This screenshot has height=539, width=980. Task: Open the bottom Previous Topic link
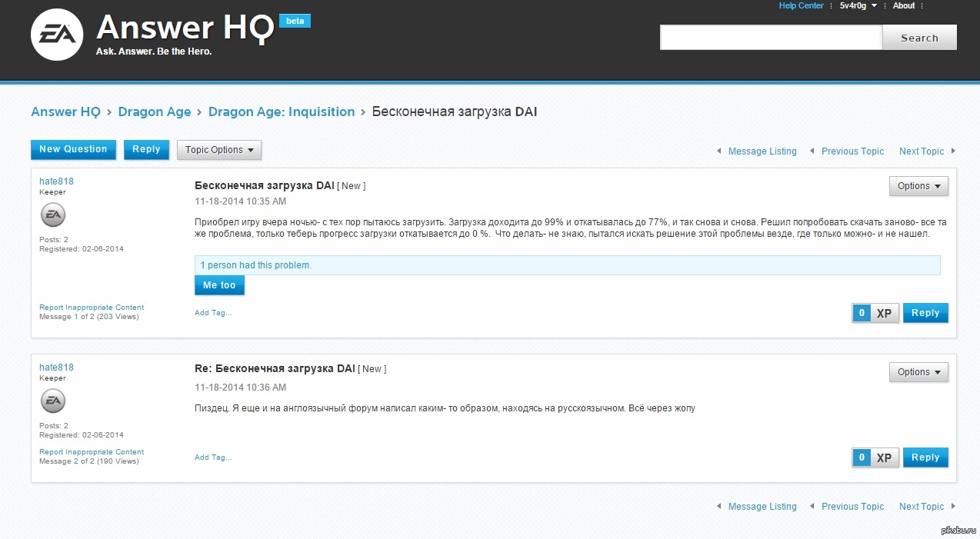(852, 507)
